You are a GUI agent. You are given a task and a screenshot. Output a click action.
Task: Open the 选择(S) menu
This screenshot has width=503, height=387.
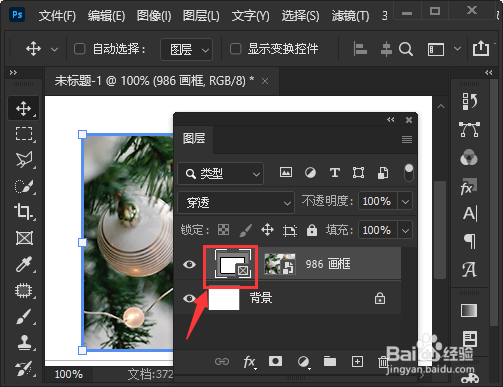pyautogui.click(x=300, y=16)
